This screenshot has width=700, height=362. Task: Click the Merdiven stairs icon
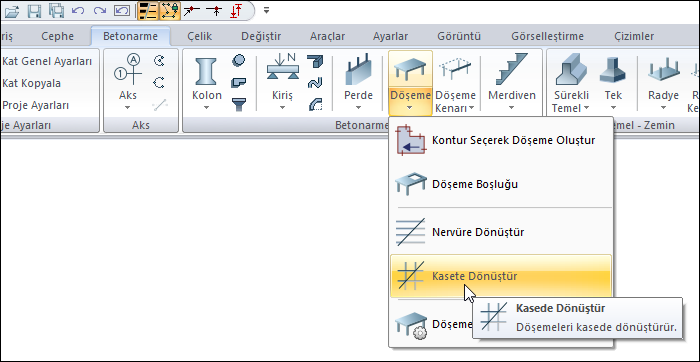coord(512,69)
